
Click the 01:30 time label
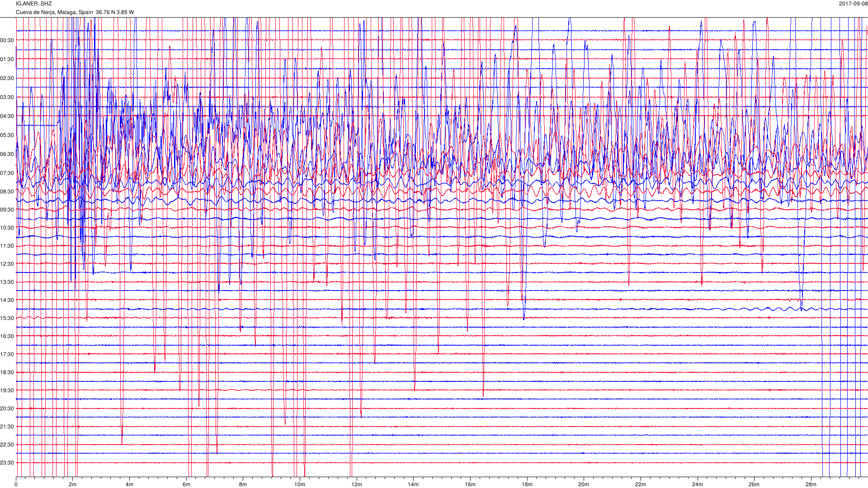tap(7, 59)
